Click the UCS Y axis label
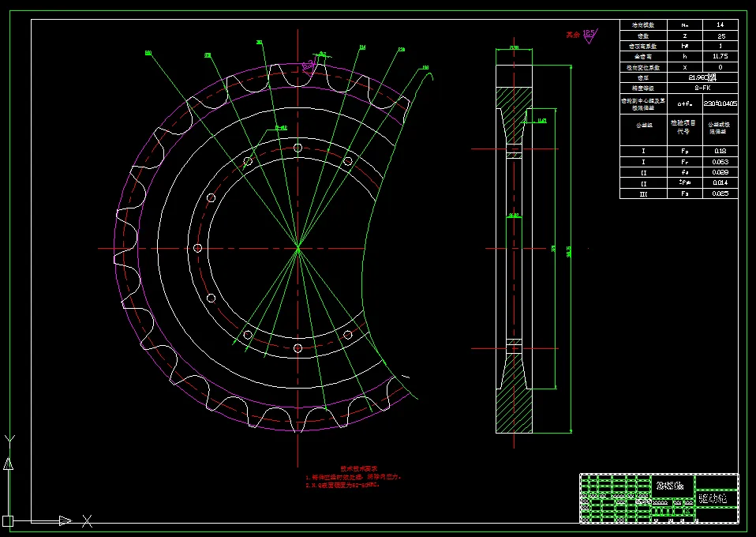Image resolution: width=756 pixels, height=537 pixels. coord(9,441)
